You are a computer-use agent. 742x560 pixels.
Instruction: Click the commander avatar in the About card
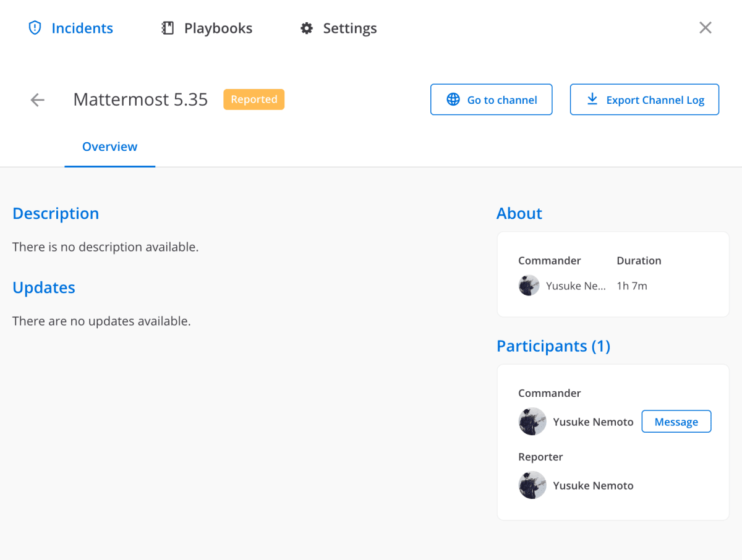(x=529, y=286)
